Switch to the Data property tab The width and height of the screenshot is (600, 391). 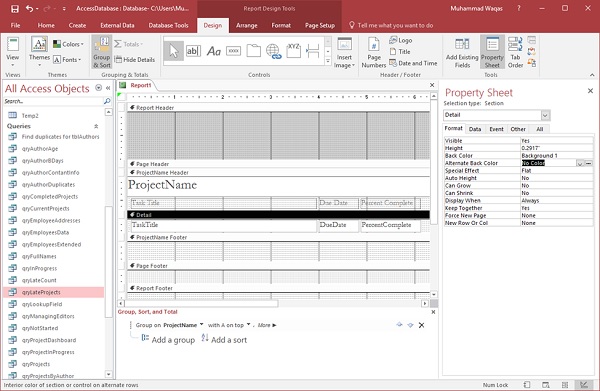coord(475,129)
